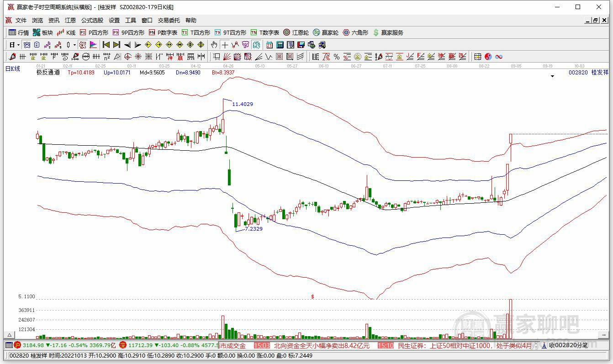The height and width of the screenshot is (364, 613).
Task: Click the black left-arrow step-back icon
Action: point(127,45)
